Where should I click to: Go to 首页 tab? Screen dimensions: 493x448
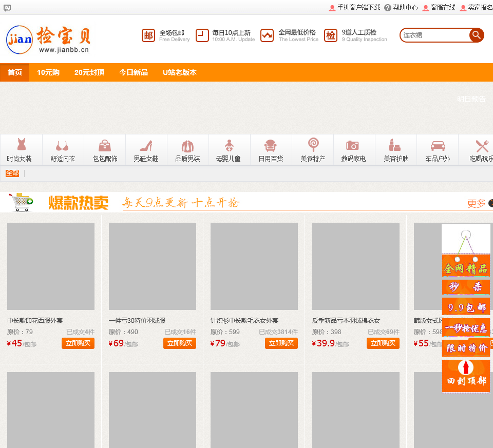[x=15, y=72]
